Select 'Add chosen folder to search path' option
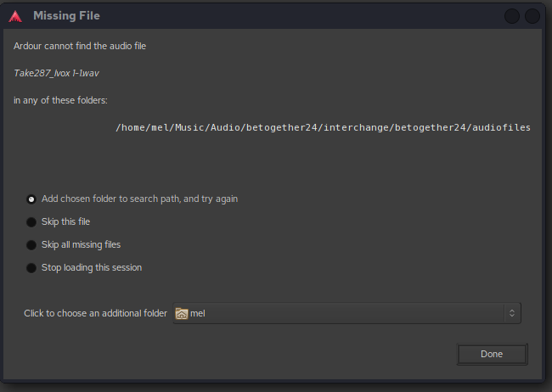This screenshot has height=392, width=552. [31, 199]
